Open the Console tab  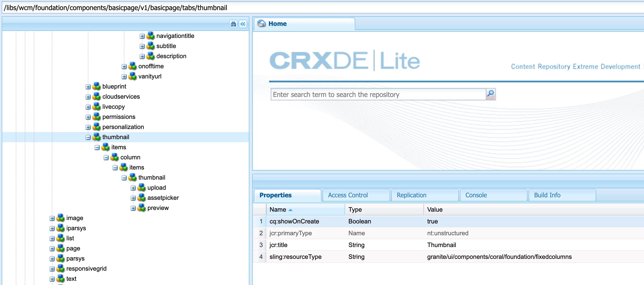click(493, 195)
